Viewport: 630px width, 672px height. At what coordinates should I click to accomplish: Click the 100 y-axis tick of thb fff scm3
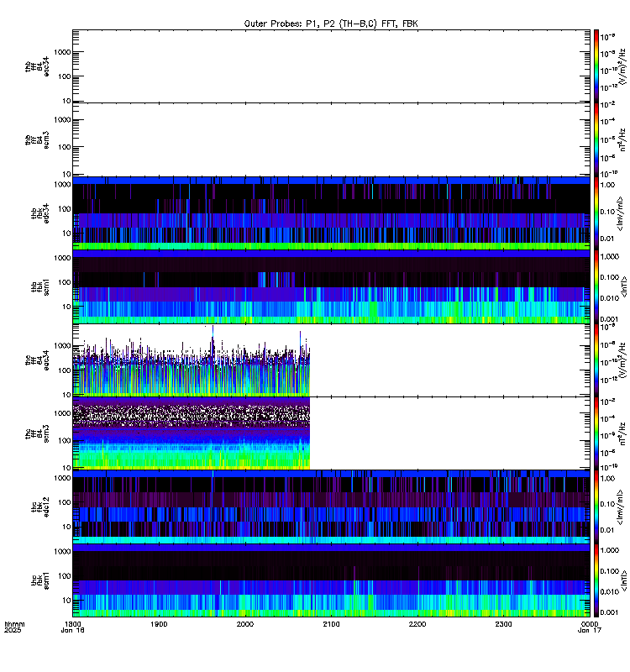(65, 147)
